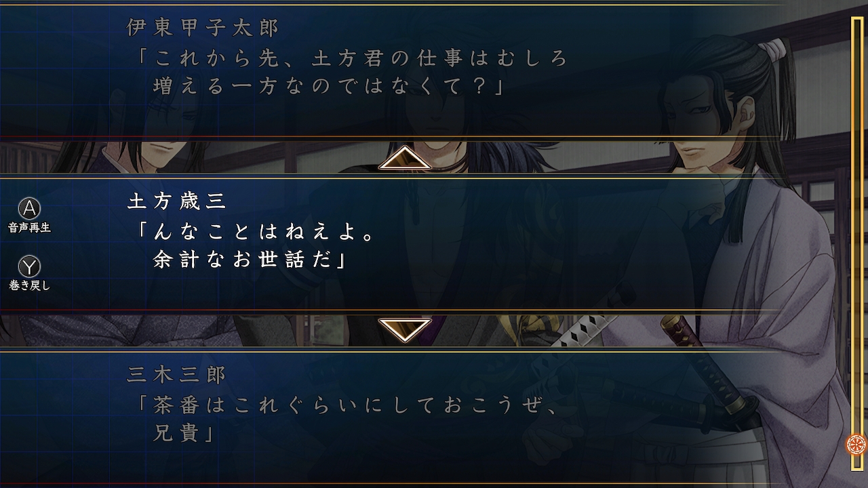Click the orange crest scrollbar handle
The width and height of the screenshot is (868, 488).
856,445
